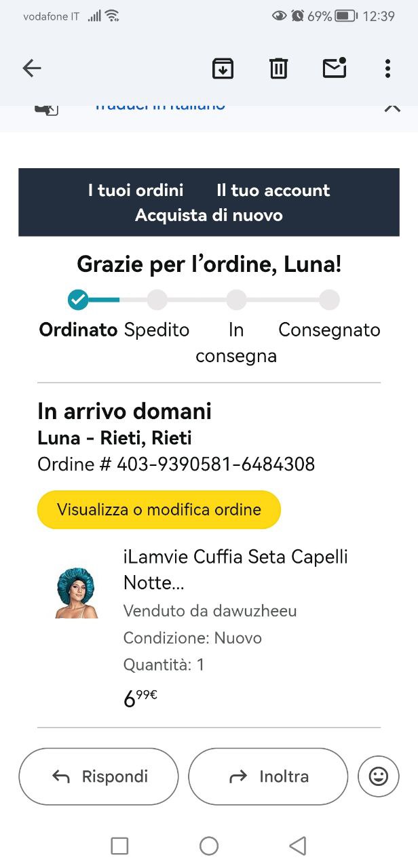Open iLamvie Cuffia Seta Capelli product title
The image size is (418, 868).
(235, 569)
